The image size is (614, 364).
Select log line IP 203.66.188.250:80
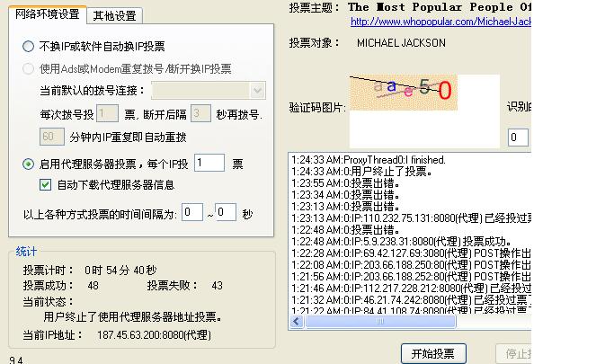[411, 265]
